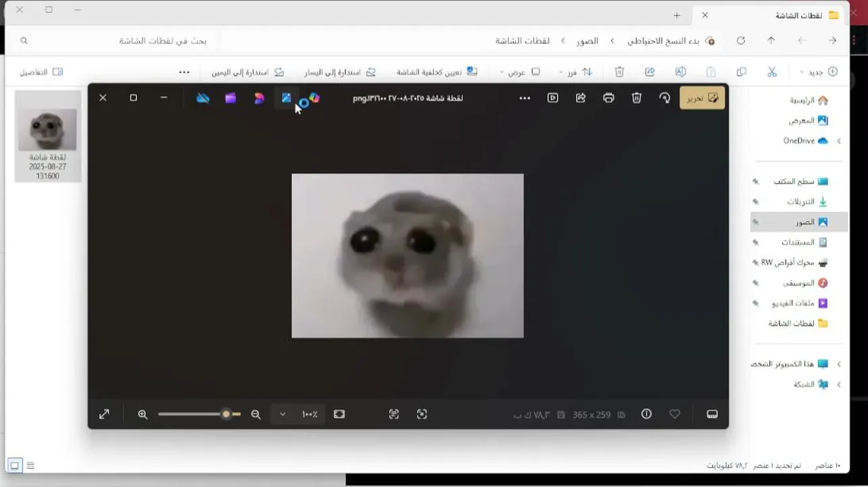The height and width of the screenshot is (487, 868).
Task: Select لقطات الشاشة folder in sidebar
Action: pos(796,323)
